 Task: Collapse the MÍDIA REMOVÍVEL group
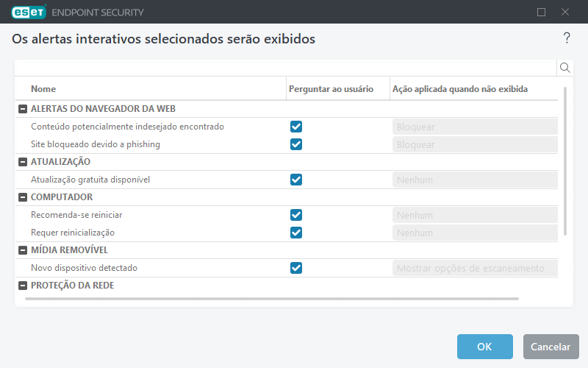pyautogui.click(x=23, y=250)
